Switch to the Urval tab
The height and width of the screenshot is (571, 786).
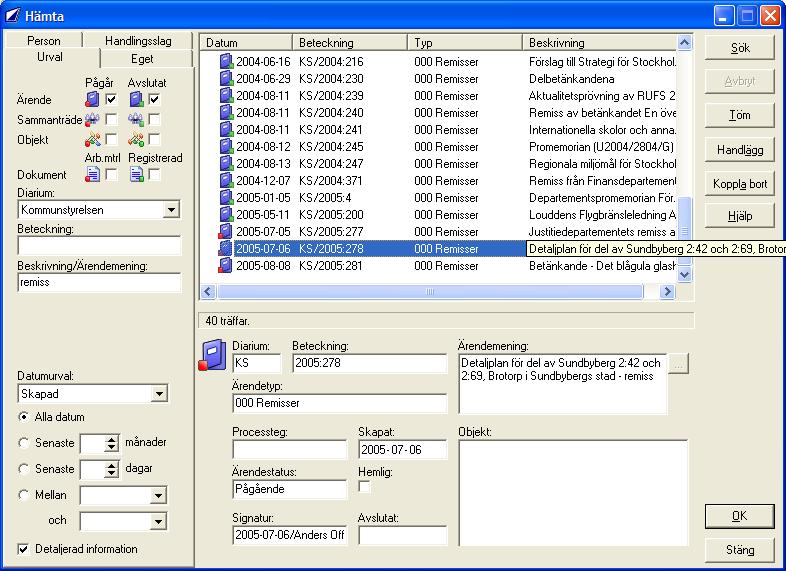(50, 57)
